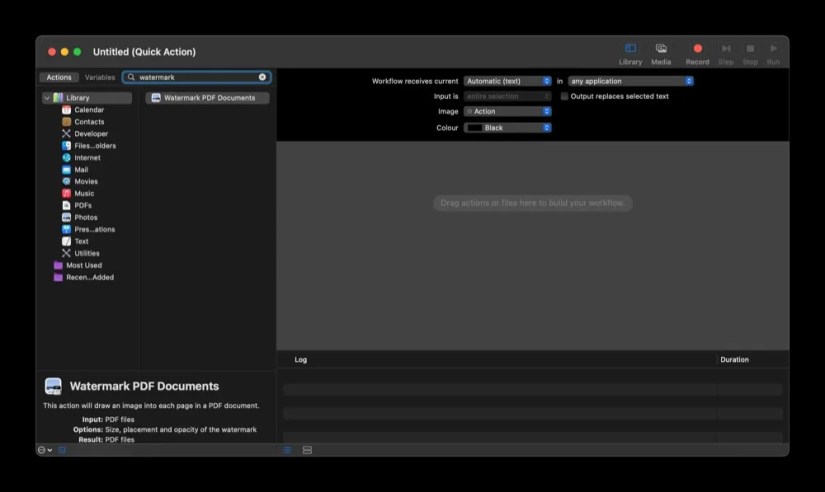
Task: Click into the watermark search field
Action: [197, 77]
